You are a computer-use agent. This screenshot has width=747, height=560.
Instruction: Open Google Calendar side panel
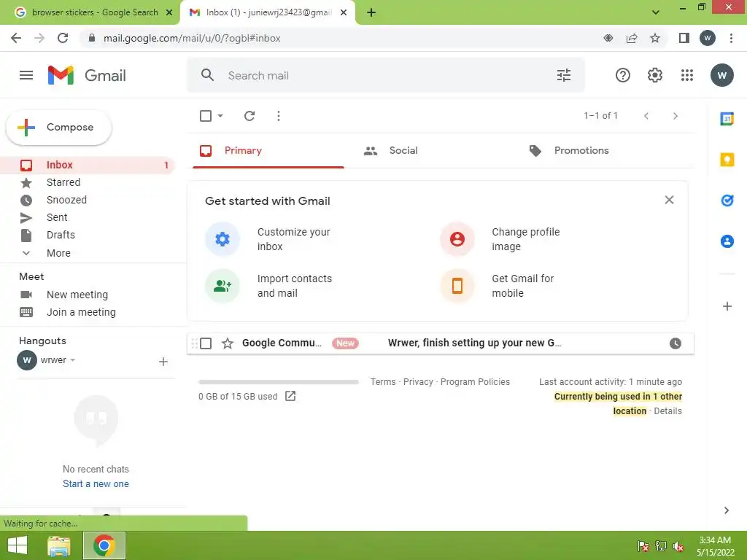click(727, 119)
